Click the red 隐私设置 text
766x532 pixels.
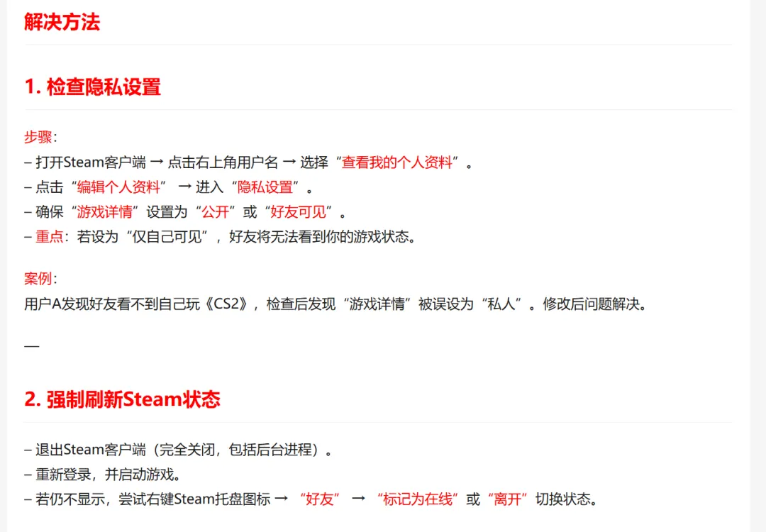pos(265,187)
